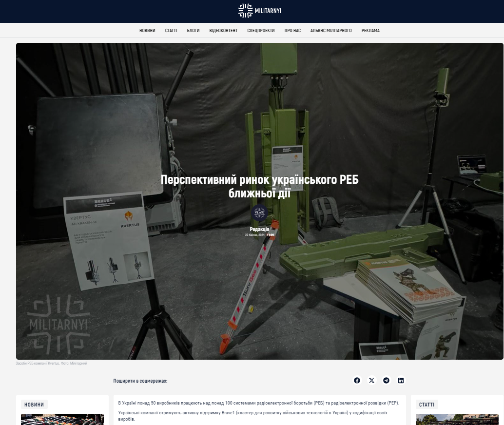
Task: Open the Статті menu item
Action: pyautogui.click(x=171, y=31)
